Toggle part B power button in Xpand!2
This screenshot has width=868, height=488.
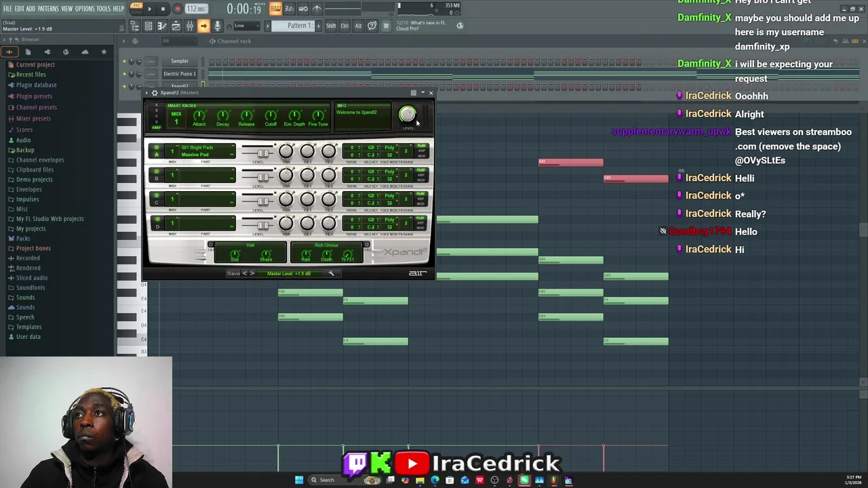157,172
